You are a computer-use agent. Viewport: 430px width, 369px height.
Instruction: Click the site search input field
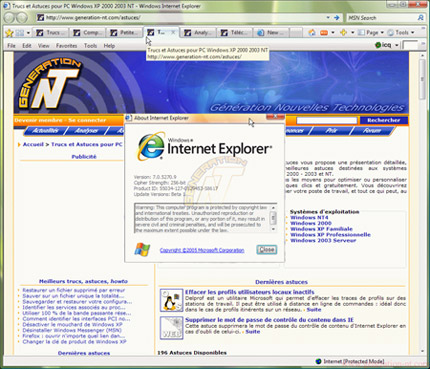pos(326,120)
